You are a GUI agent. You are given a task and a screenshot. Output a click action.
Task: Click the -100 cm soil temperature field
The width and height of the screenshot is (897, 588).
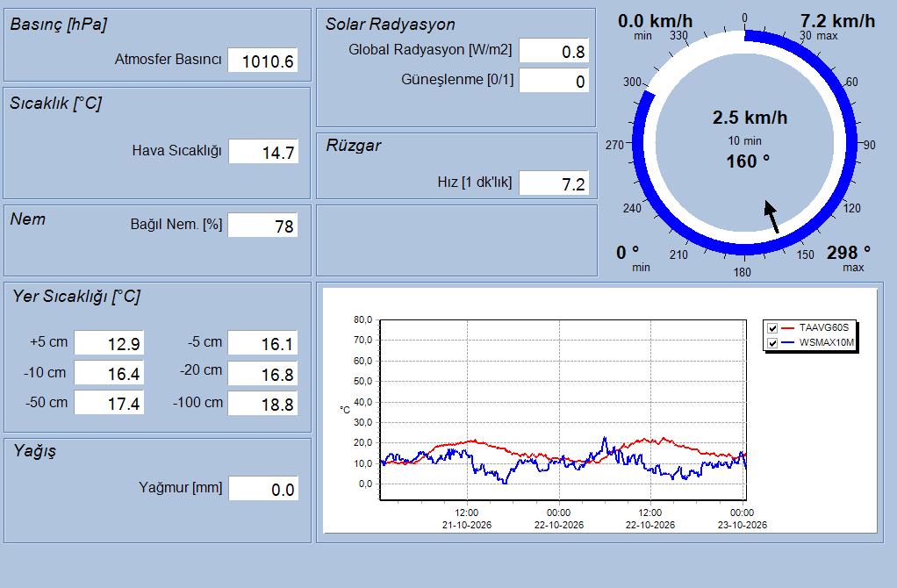pyautogui.click(x=262, y=403)
